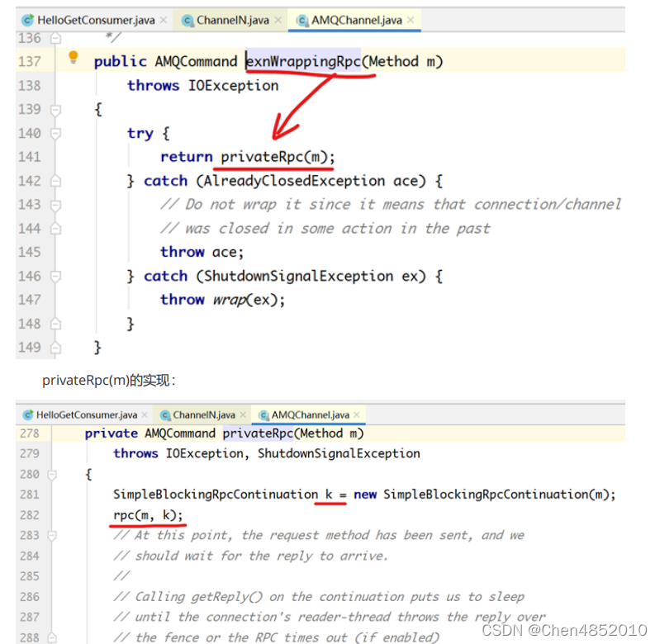Viewport: 660px width, 644px height.
Task: Click line number 282 in the gutter
Action: coord(30,515)
